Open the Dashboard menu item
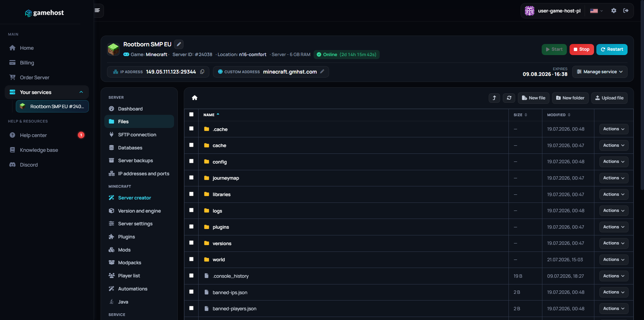 click(139, 109)
